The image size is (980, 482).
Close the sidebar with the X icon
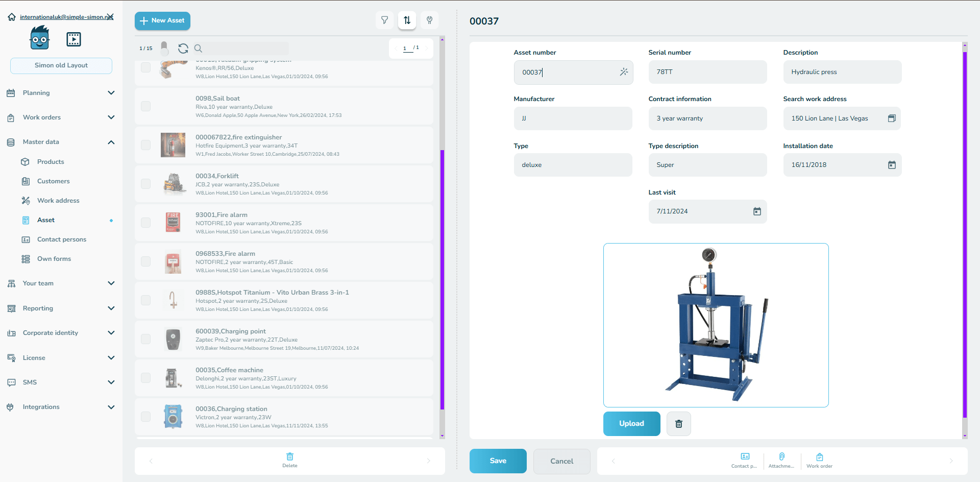[110, 17]
